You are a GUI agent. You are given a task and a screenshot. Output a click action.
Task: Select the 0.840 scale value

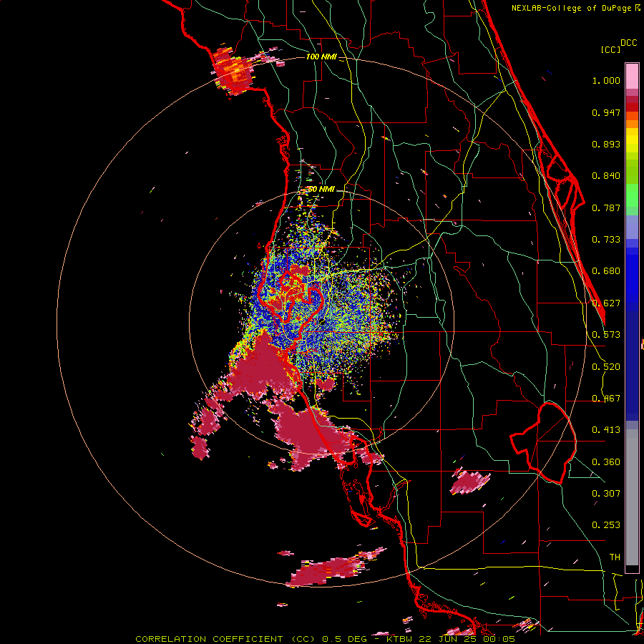click(606, 176)
